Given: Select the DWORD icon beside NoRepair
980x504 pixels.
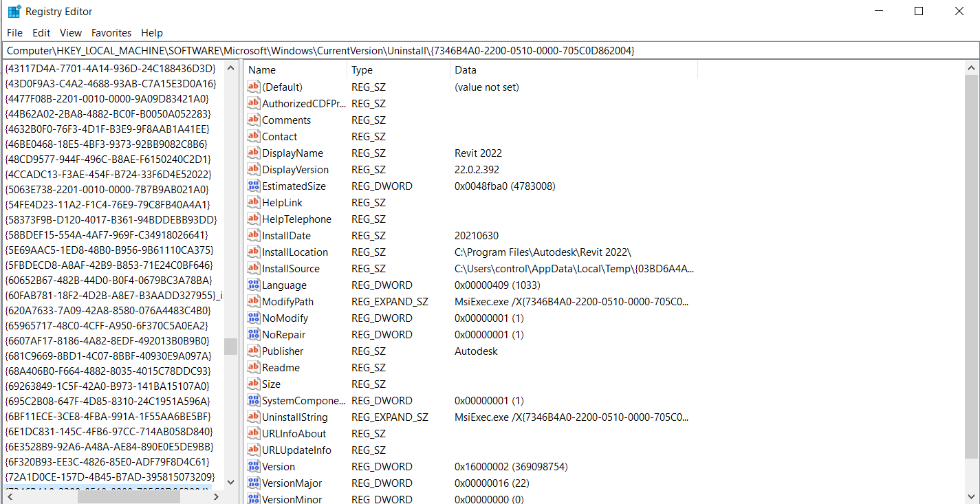Looking at the screenshot, I should pyautogui.click(x=254, y=335).
